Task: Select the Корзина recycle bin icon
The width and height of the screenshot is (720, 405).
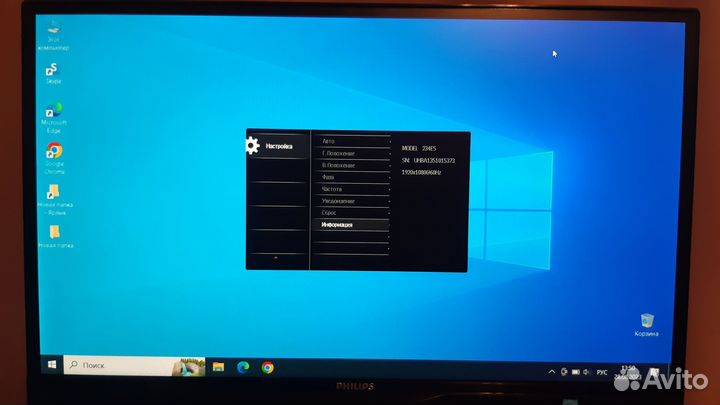Action: (x=647, y=325)
